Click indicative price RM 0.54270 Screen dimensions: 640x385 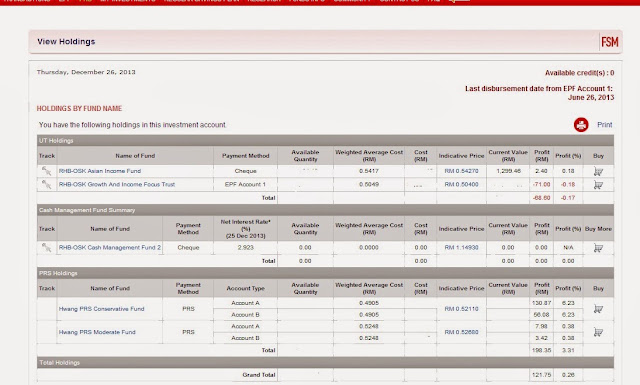(461, 171)
